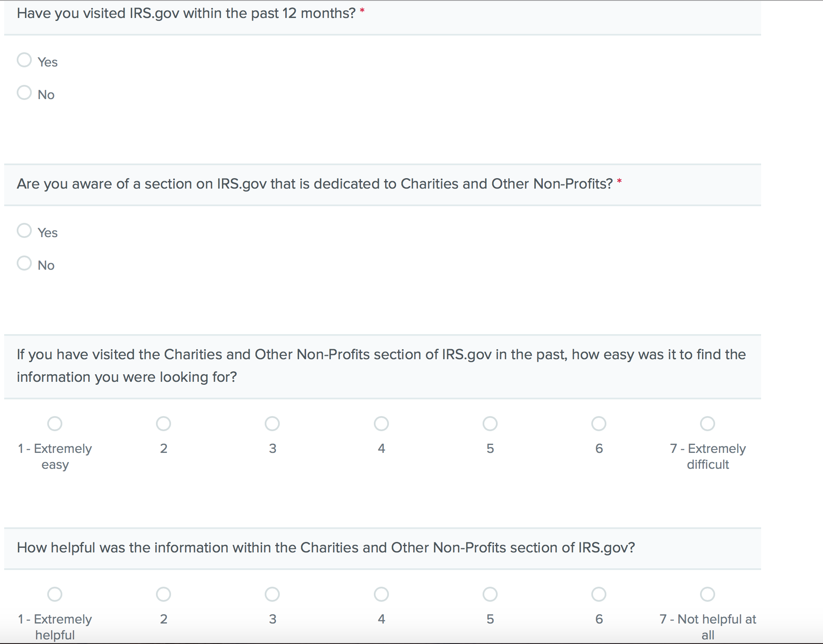Screen dimensions: 823x644
Task: Select 7 - Extremely difficult radio button
Action: point(708,424)
